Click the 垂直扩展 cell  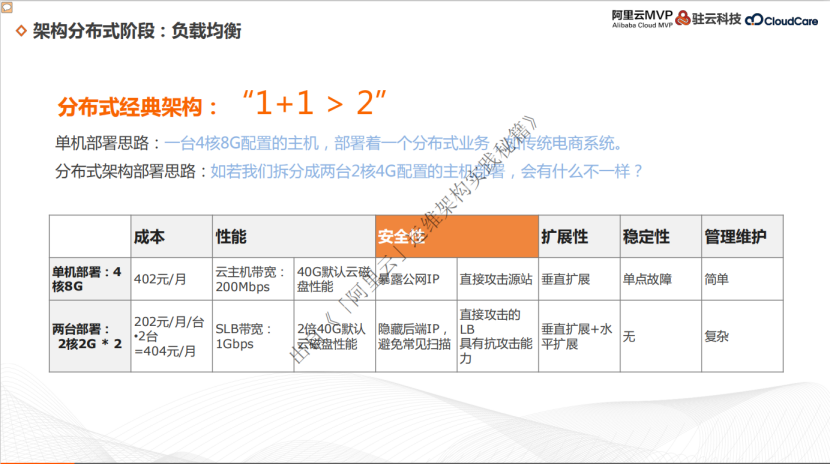coord(579,279)
